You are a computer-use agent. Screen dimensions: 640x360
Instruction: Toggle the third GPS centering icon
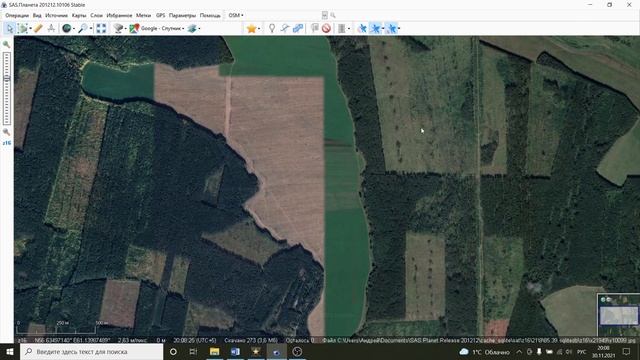[x=391, y=28]
